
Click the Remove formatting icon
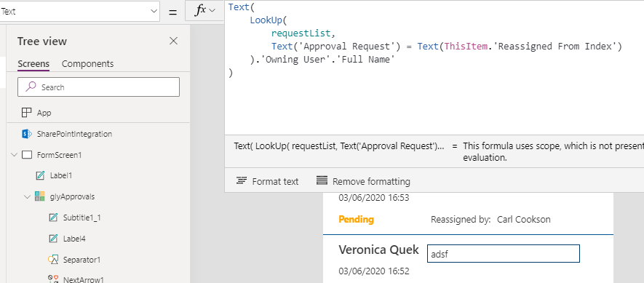[322, 180]
